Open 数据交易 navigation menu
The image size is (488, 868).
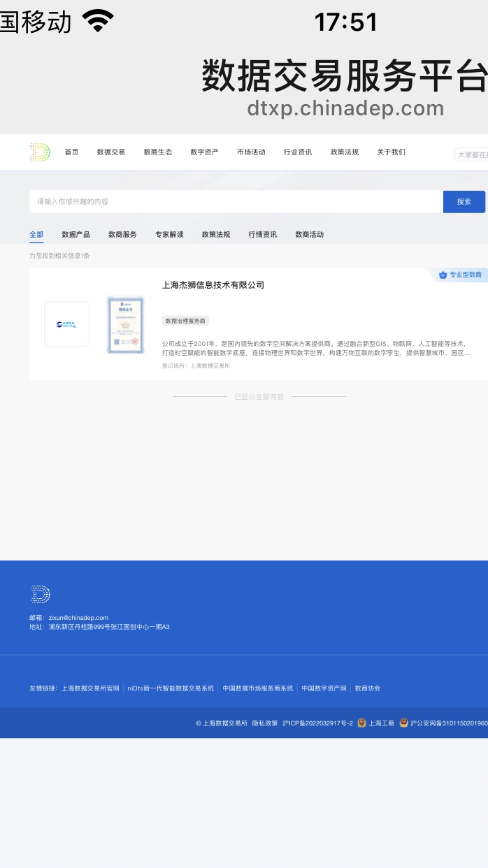pyautogui.click(x=111, y=152)
